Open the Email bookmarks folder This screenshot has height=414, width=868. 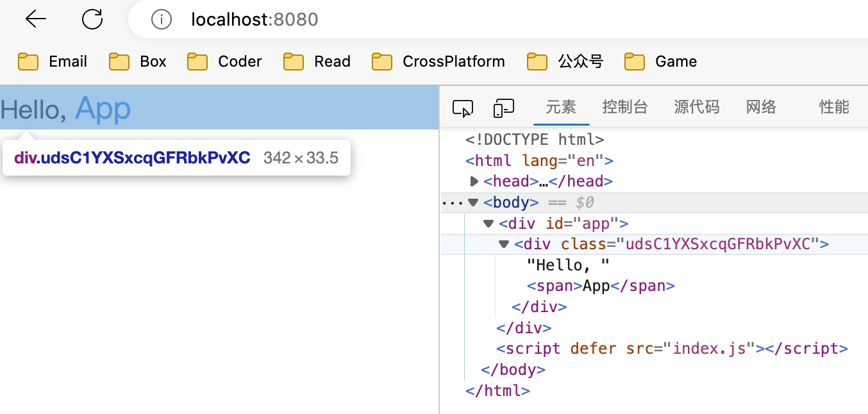[x=53, y=62]
